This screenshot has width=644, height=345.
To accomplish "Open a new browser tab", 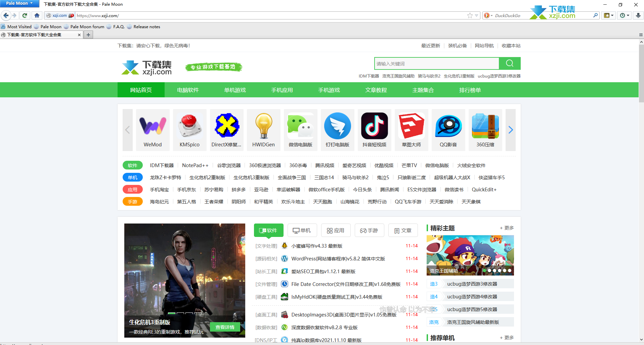I will click(88, 35).
